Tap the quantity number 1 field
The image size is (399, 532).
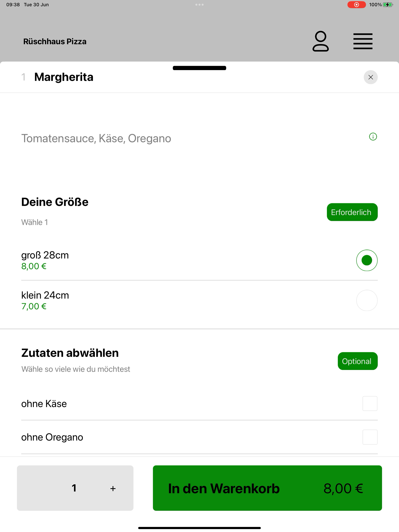pyautogui.click(x=74, y=488)
